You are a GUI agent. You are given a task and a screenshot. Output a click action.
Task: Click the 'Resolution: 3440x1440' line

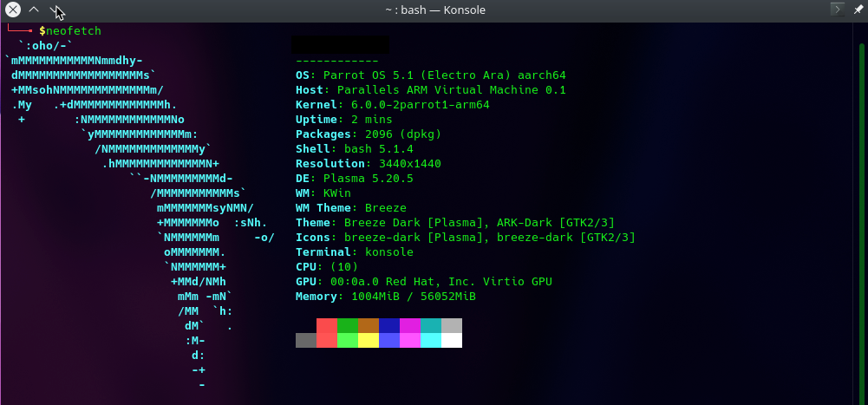click(x=369, y=164)
